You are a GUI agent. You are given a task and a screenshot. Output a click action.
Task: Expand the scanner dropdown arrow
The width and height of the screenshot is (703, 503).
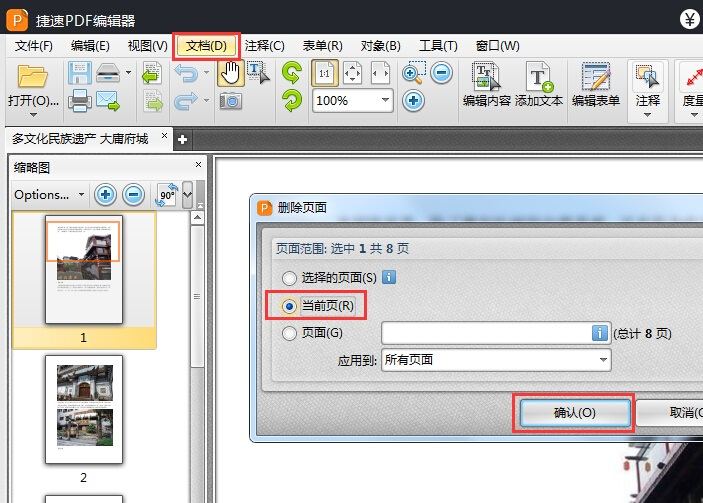[x=129, y=72]
